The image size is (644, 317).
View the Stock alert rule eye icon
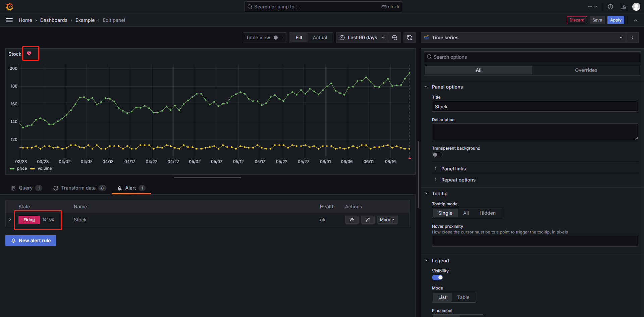coord(352,220)
